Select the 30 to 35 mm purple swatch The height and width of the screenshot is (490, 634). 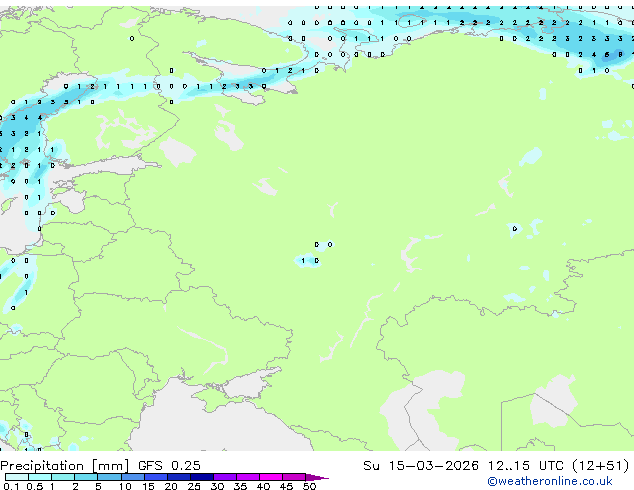point(225,477)
